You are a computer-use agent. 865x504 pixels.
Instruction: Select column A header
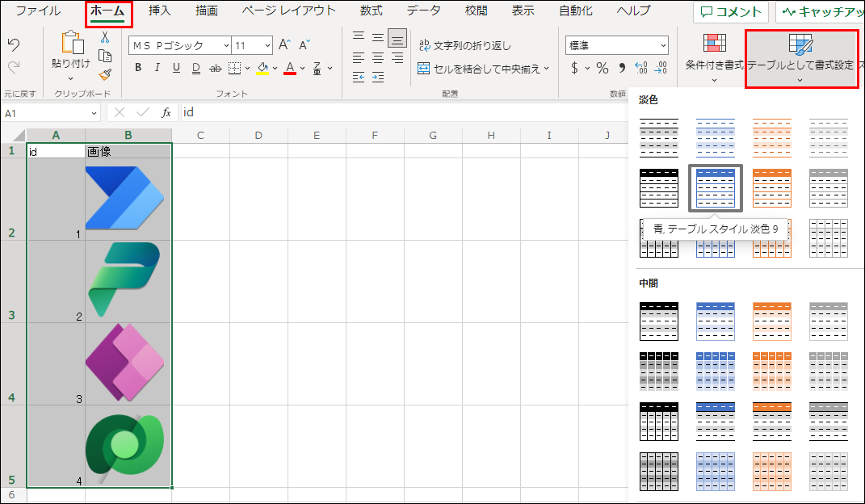pyautogui.click(x=56, y=135)
